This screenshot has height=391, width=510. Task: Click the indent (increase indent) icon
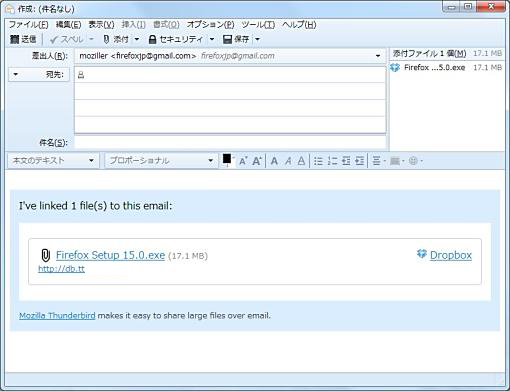(360, 161)
